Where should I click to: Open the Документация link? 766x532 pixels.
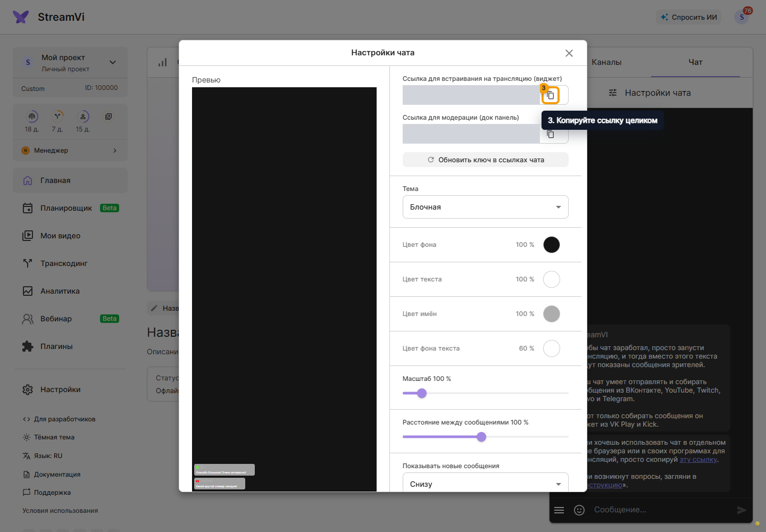(52, 475)
